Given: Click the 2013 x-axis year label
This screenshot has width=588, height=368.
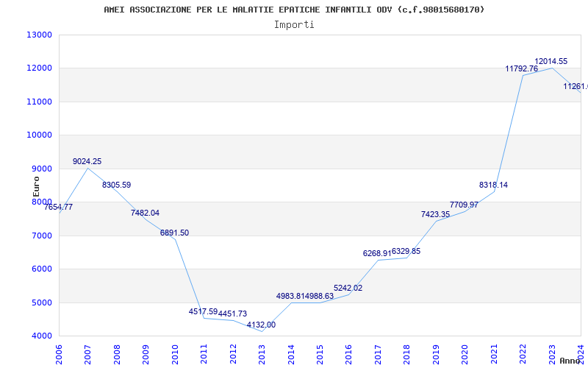Looking at the screenshot, I should tap(262, 354).
